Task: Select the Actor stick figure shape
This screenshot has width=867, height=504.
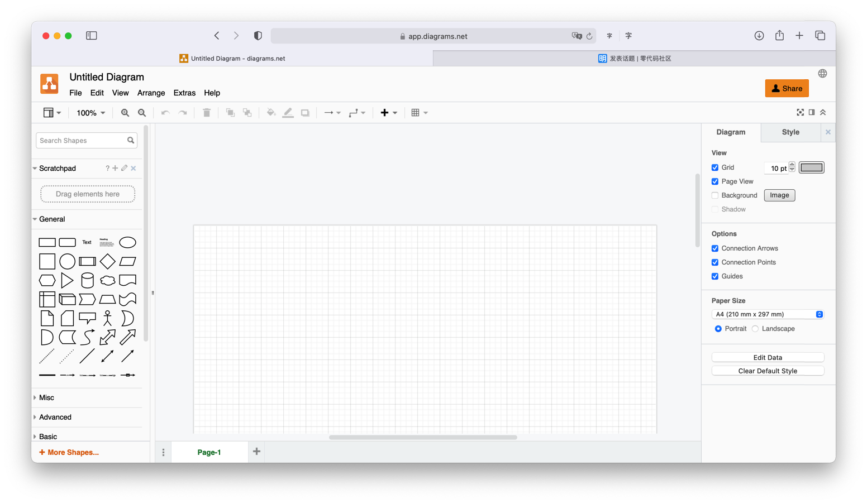Action: [x=107, y=318]
